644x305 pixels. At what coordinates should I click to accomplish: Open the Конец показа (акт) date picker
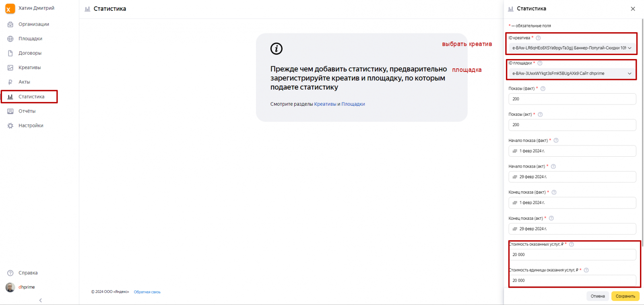(x=572, y=229)
